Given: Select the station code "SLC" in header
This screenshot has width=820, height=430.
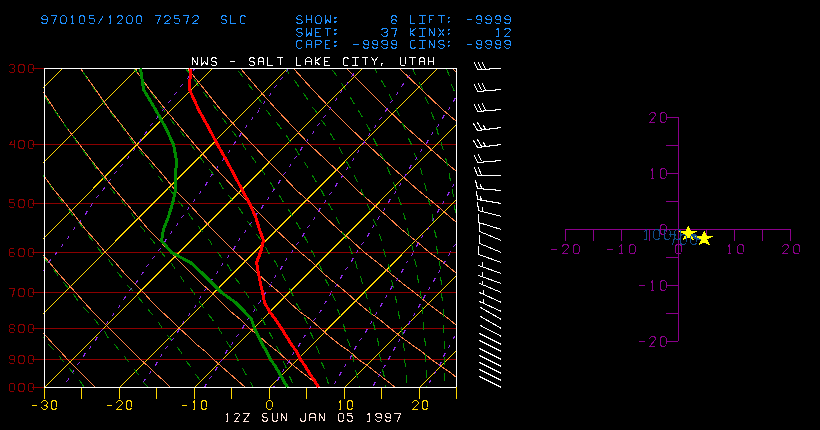Looking at the screenshot, I should pyautogui.click(x=233, y=20).
